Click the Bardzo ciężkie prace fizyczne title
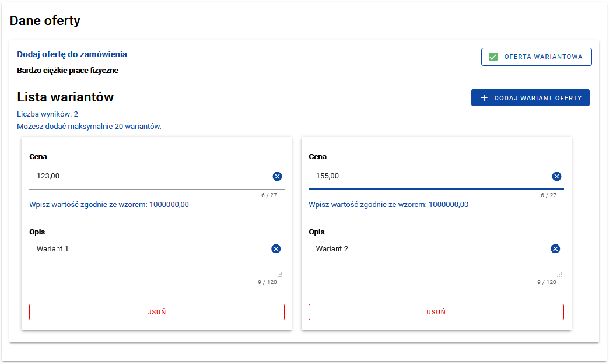Viewport: 609px width, 364px height. pyautogui.click(x=68, y=71)
